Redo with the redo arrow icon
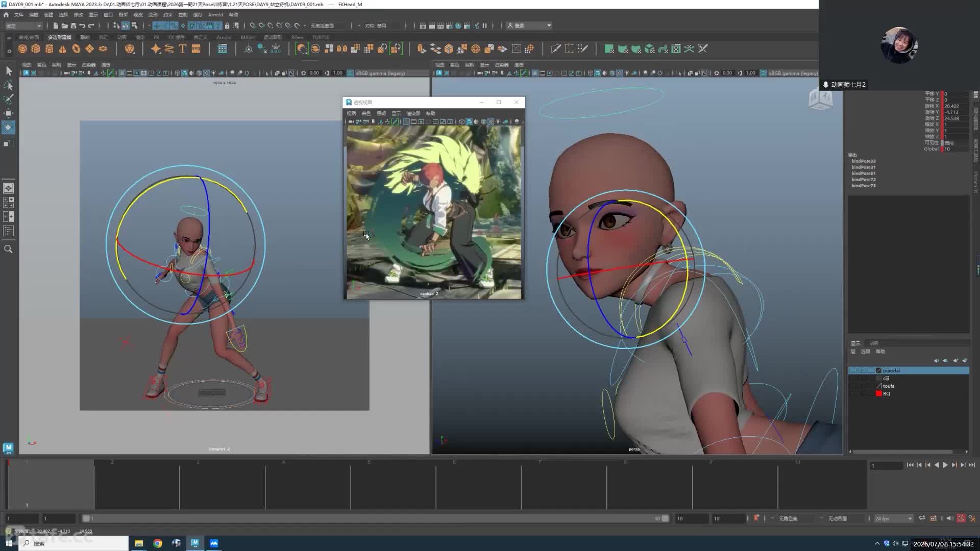This screenshot has width=980, height=551. [x=91, y=26]
